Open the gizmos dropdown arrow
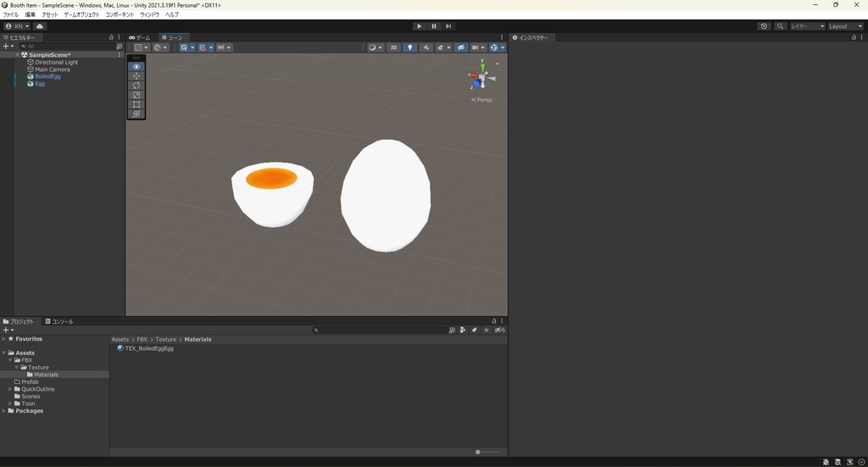Screen dimensions: 868x467 coord(503,47)
